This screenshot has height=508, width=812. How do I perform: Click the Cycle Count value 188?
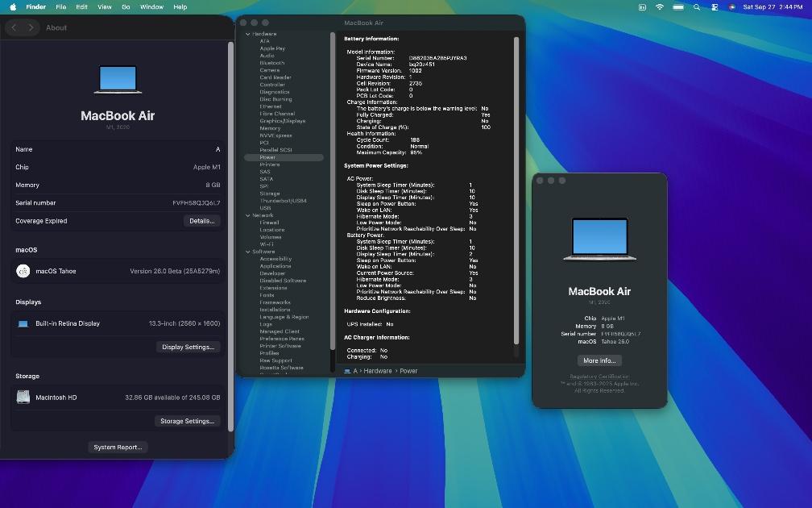pos(415,140)
